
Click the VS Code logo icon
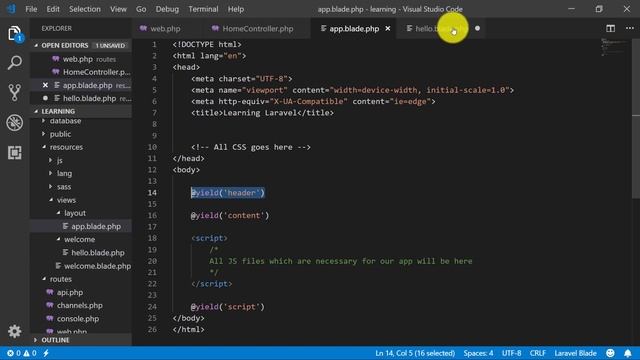click(11, 9)
